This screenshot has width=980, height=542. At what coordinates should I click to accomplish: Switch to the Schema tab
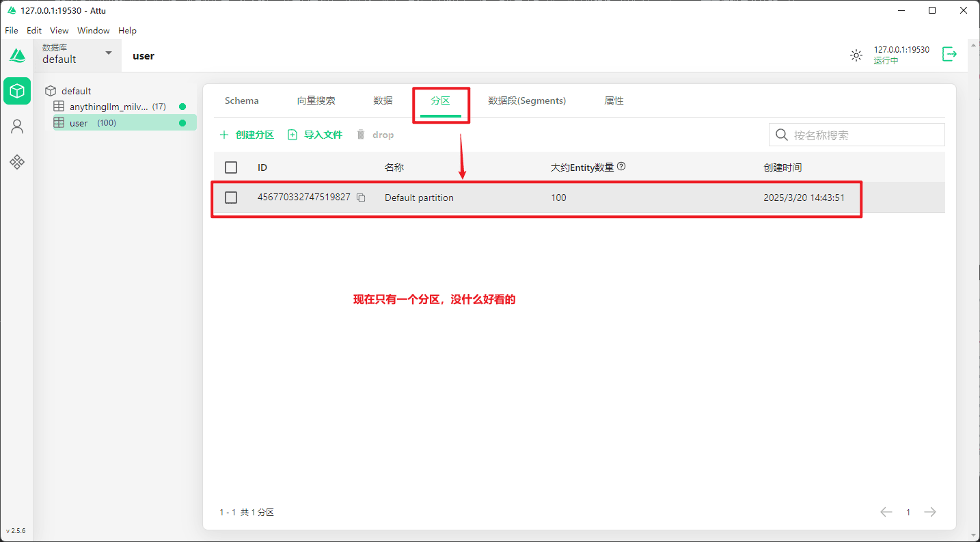[x=241, y=100]
